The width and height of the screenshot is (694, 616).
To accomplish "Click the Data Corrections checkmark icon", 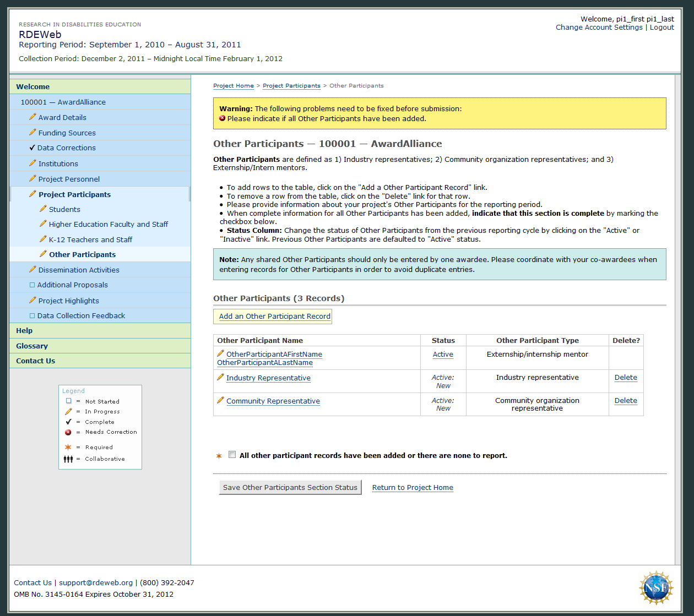I will [32, 148].
